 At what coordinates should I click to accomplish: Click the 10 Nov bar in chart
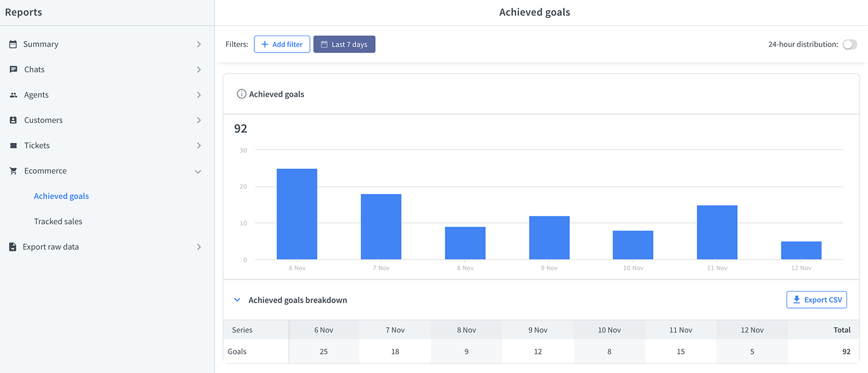pos(633,245)
